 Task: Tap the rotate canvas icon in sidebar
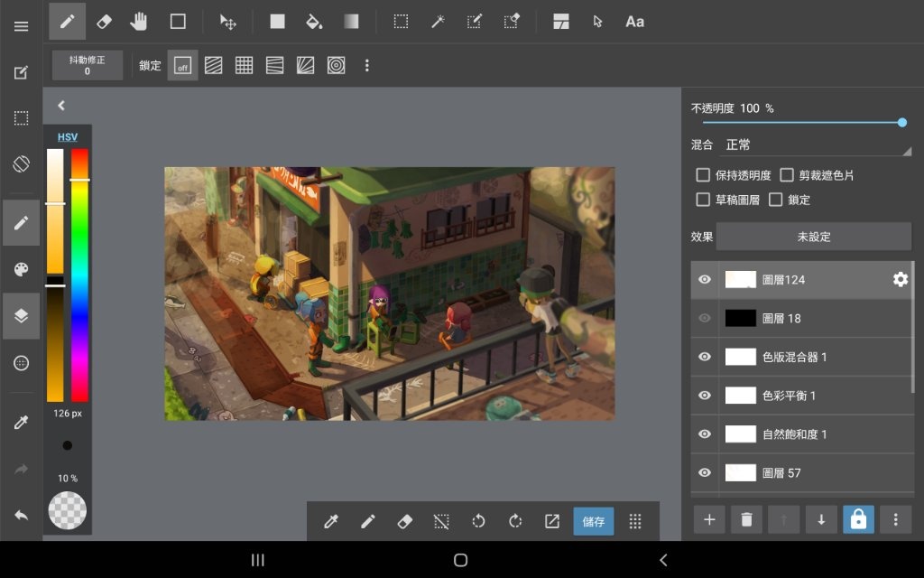[22, 163]
